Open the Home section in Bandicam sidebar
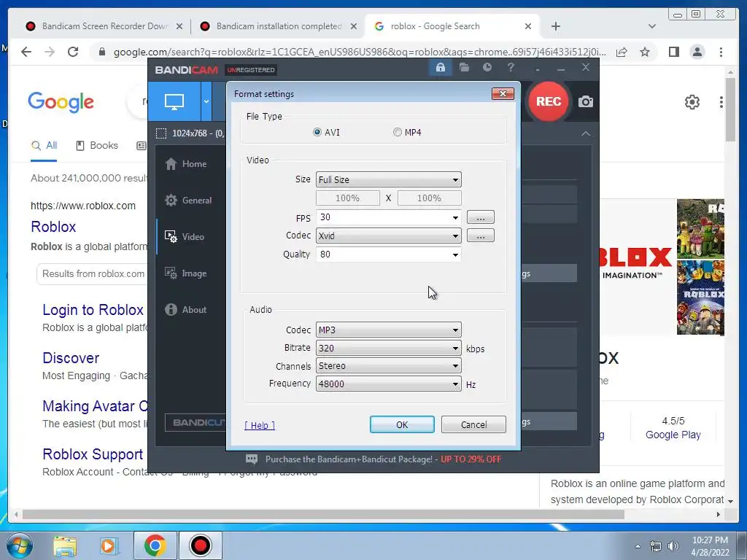This screenshot has width=747, height=560. point(186,164)
